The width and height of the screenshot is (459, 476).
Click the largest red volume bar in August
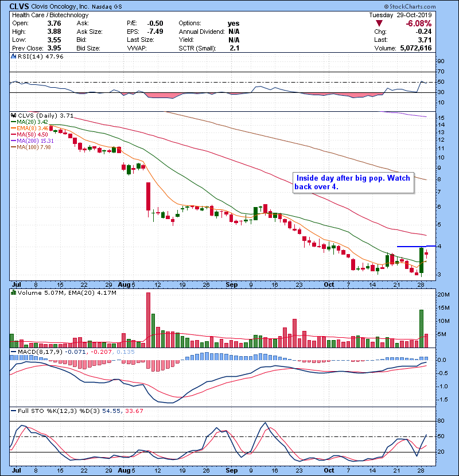point(148,320)
